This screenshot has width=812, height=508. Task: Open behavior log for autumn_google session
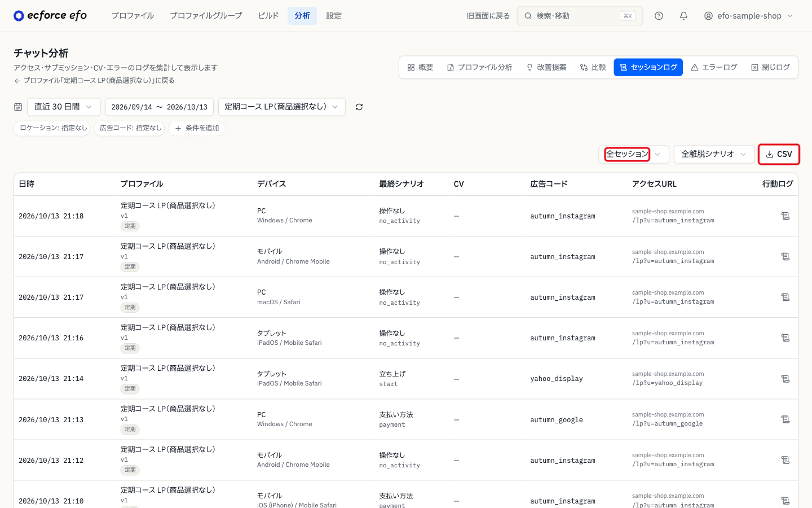[785, 419]
